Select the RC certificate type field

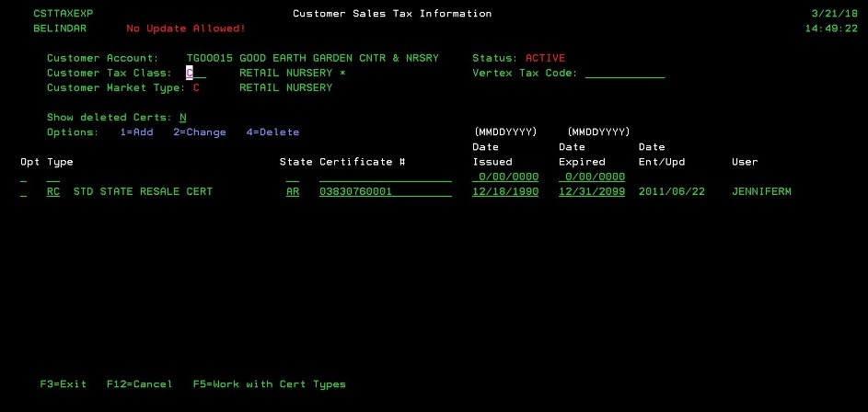tap(53, 191)
